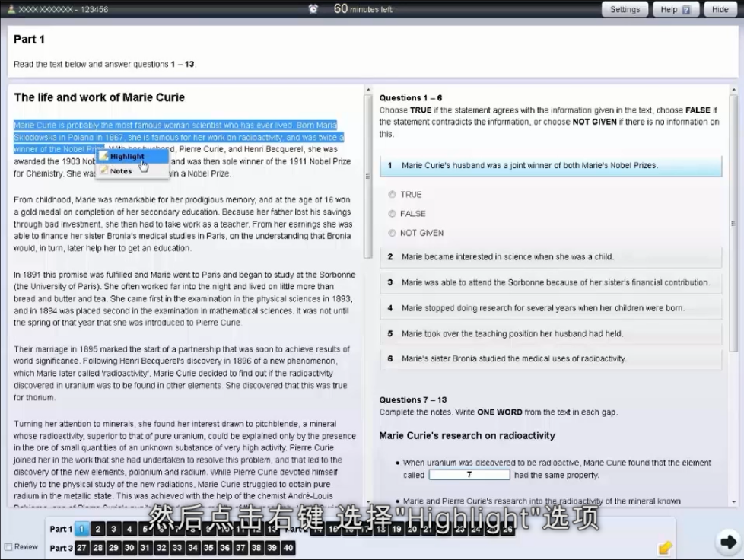Click the gap 7 answer field
Viewport: 744px width, 560px height.
click(x=469, y=475)
